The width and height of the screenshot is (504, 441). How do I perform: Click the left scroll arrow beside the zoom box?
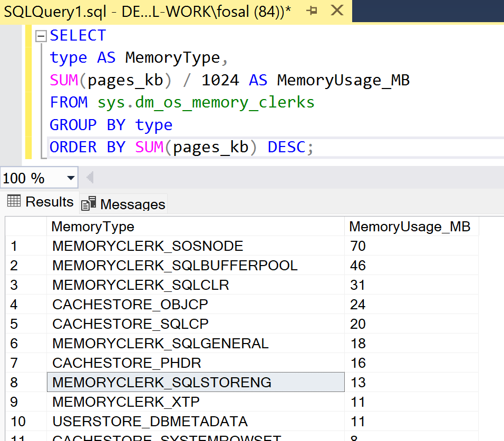pyautogui.click(x=90, y=178)
